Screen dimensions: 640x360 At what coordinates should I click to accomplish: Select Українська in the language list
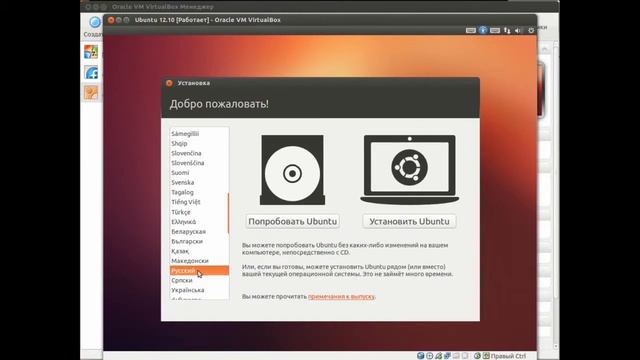[x=199, y=290]
